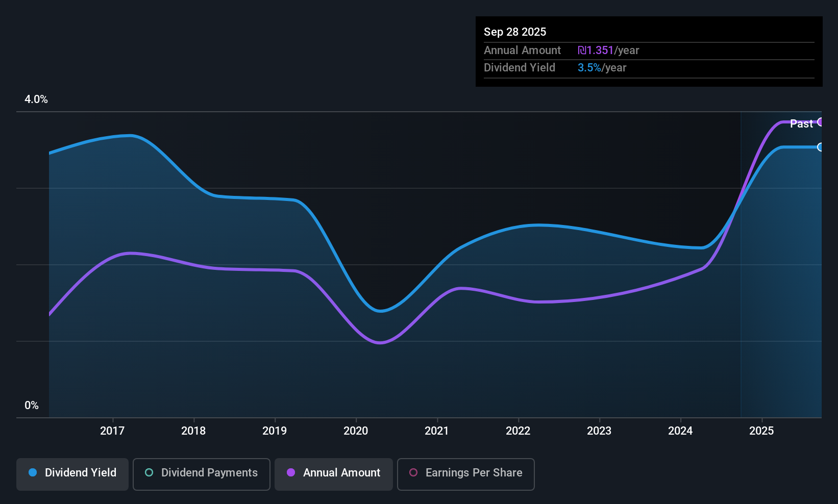The width and height of the screenshot is (838, 504).
Task: Click the Sep 28 2025 tooltip date
Action: pyautogui.click(x=515, y=32)
